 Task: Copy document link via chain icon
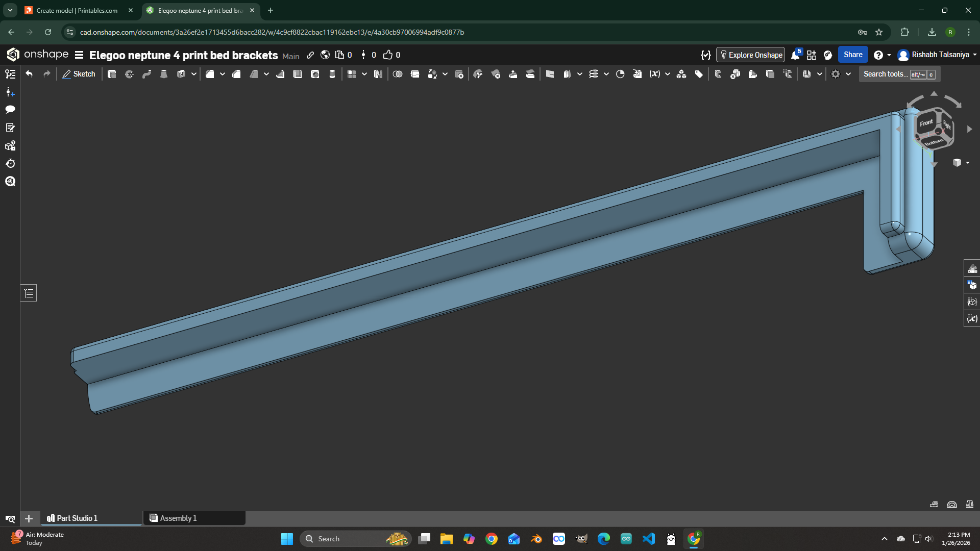point(310,55)
